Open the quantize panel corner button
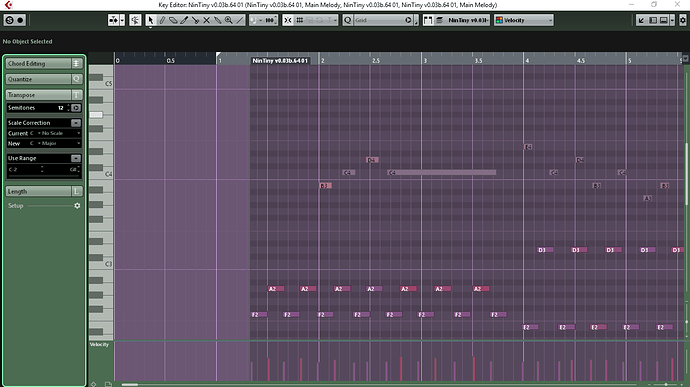Viewport: 690px width, 387px height. (x=416, y=20)
